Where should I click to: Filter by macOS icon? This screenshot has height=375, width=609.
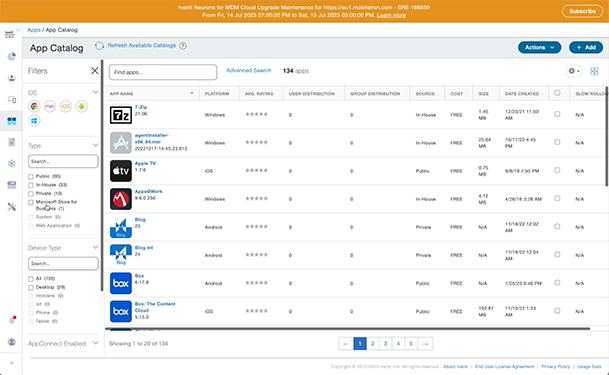(50, 106)
